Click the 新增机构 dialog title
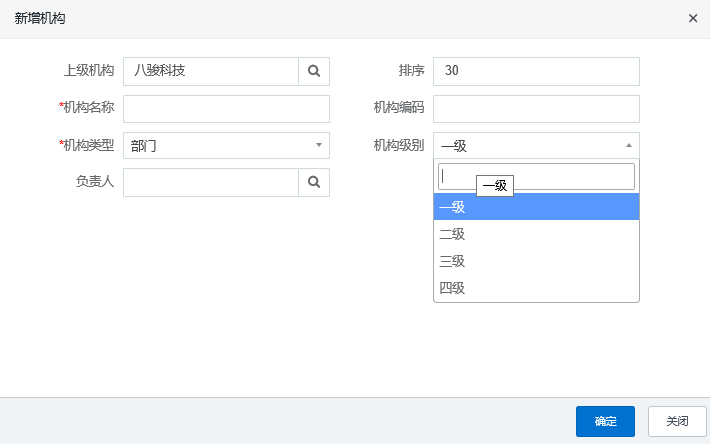 coord(41,19)
